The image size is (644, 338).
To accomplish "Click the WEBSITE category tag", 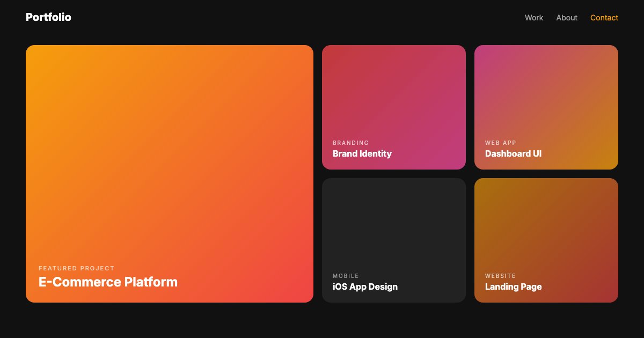I will click(501, 276).
